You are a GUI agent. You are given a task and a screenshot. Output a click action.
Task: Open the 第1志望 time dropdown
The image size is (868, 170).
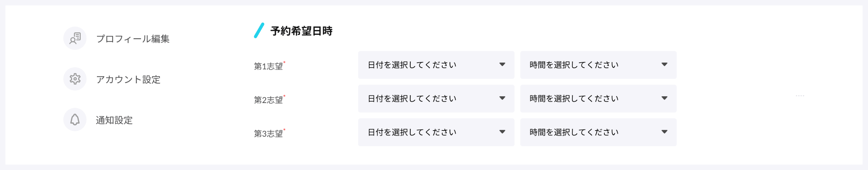click(598, 65)
